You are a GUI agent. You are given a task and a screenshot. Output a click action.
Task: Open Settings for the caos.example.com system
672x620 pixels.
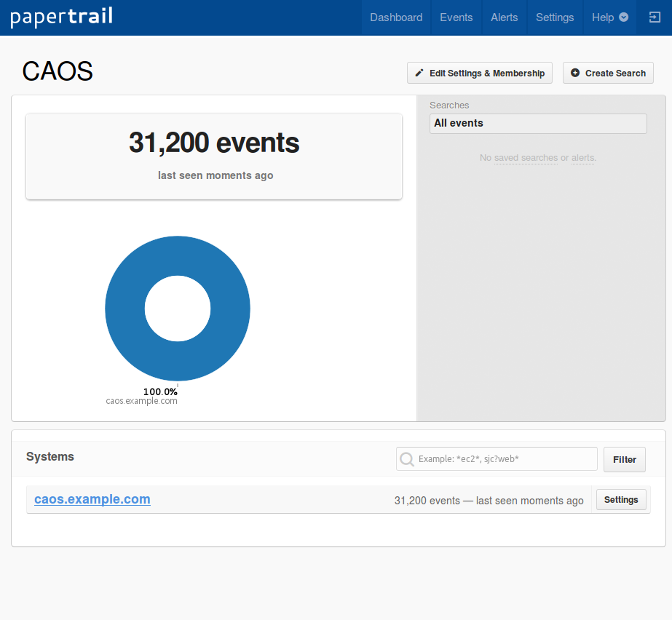click(x=621, y=500)
